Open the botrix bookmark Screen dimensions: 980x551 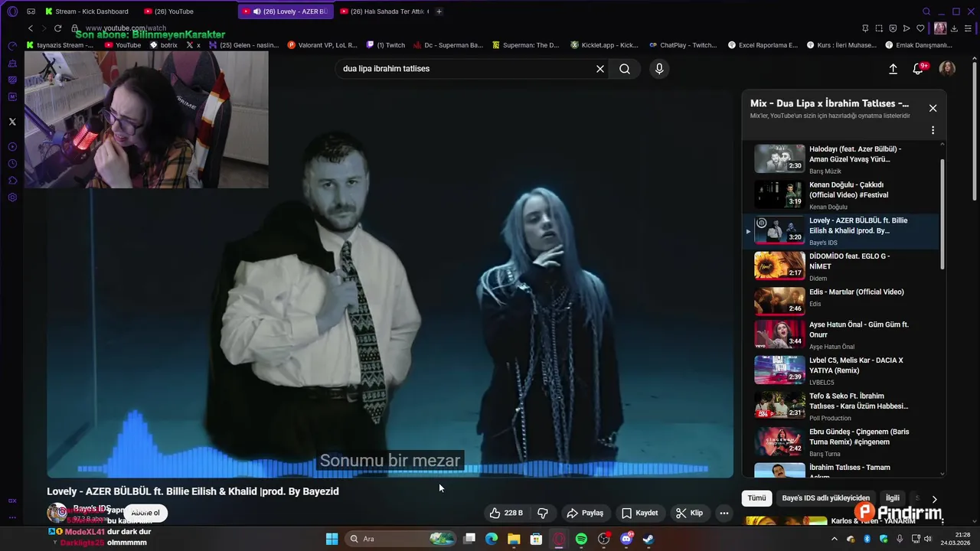coord(164,45)
